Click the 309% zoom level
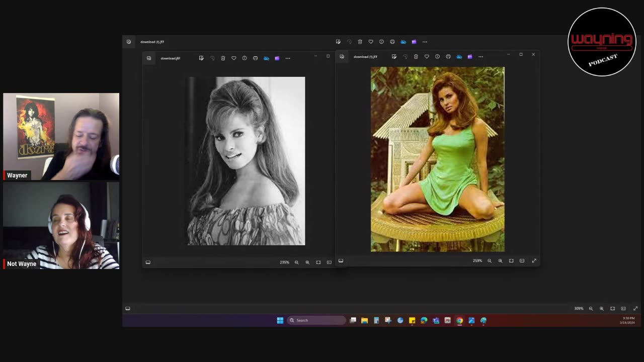Image resolution: width=644 pixels, height=362 pixels. 579,309
